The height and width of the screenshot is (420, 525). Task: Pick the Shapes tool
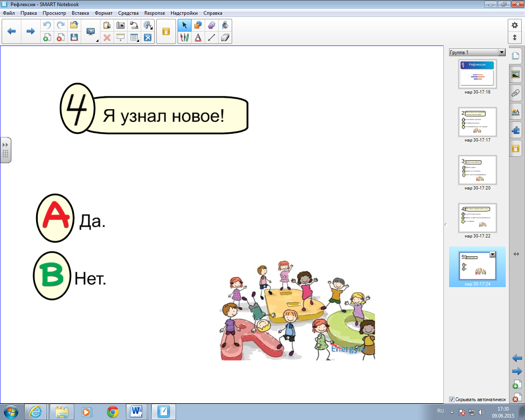[198, 25]
